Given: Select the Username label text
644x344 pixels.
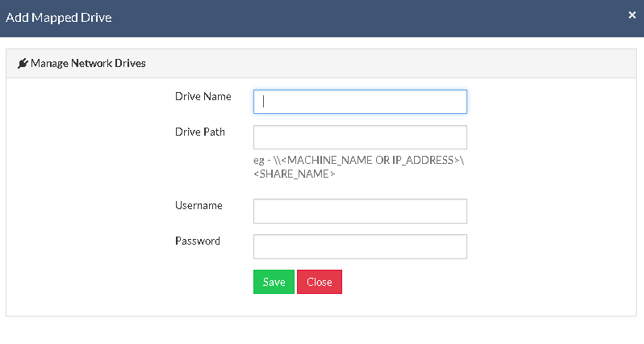Looking at the screenshot, I should (199, 205).
